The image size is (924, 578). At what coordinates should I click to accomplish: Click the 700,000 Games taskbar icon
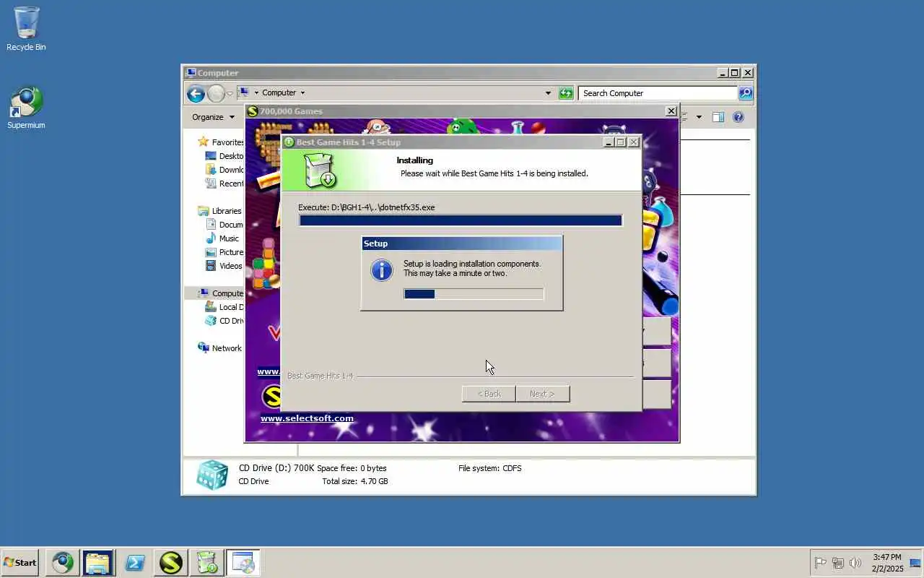170,562
